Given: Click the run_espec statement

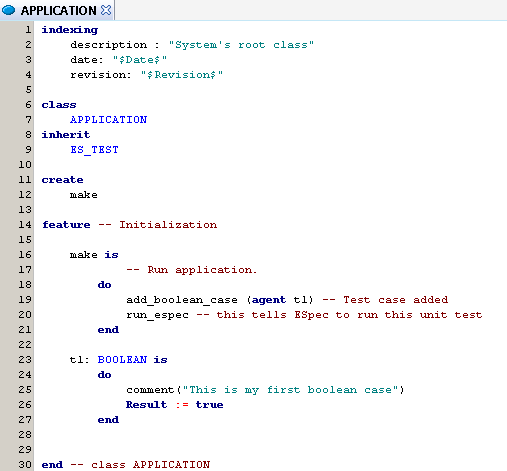Looking at the screenshot, I should tap(157, 315).
